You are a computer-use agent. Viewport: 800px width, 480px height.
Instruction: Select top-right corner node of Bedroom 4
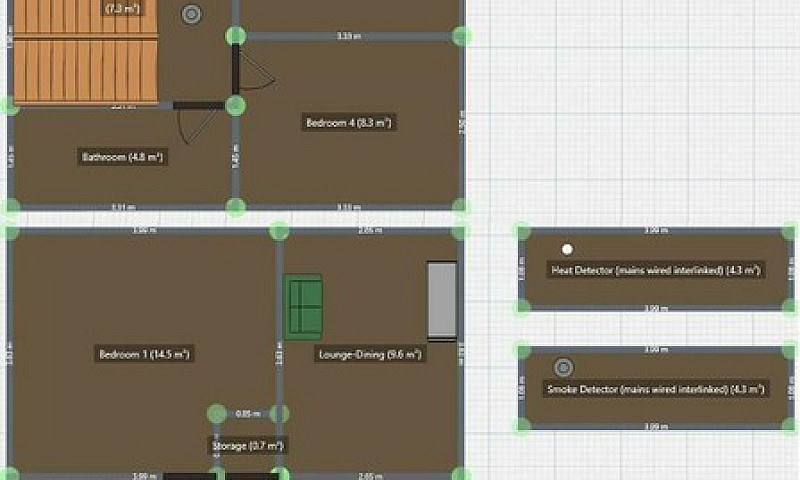coord(462,36)
